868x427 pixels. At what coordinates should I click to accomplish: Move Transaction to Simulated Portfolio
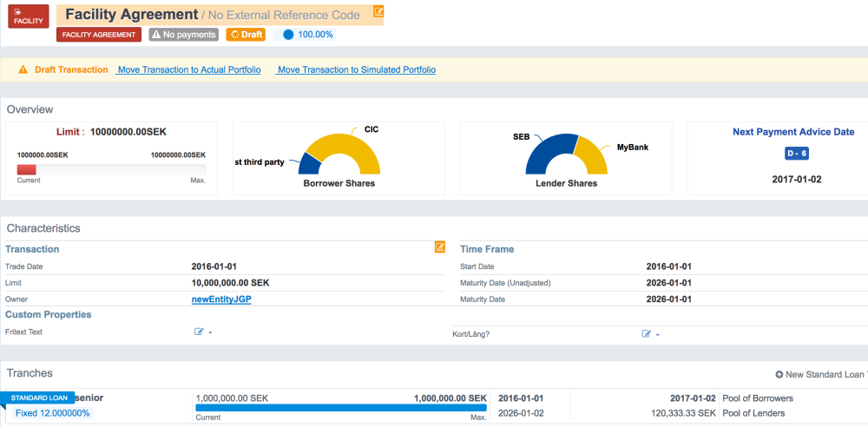(x=356, y=69)
